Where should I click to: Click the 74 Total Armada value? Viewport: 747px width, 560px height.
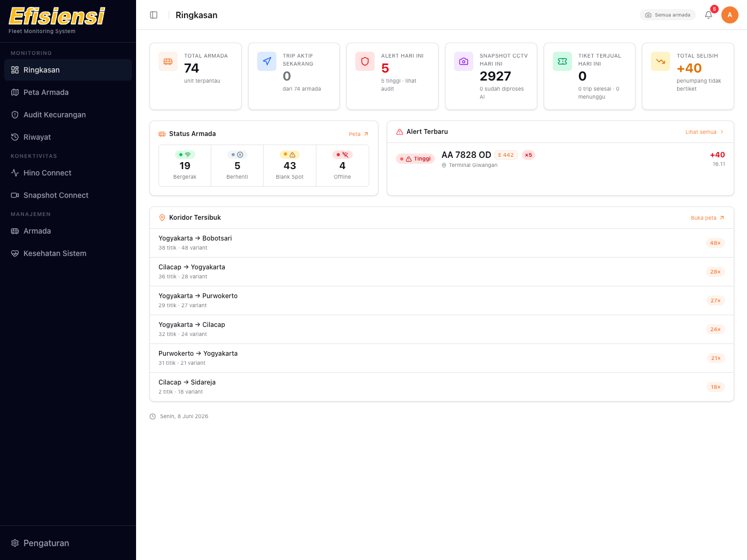point(192,68)
